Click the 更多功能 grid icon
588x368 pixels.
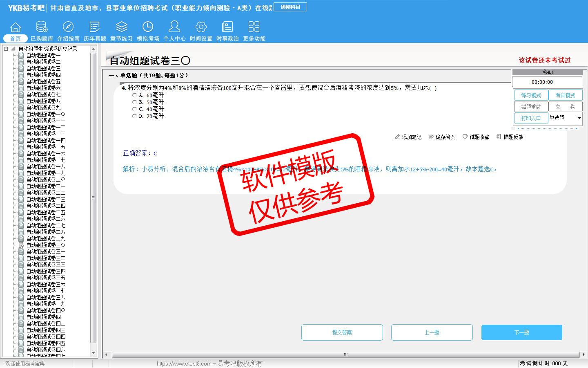point(254,27)
